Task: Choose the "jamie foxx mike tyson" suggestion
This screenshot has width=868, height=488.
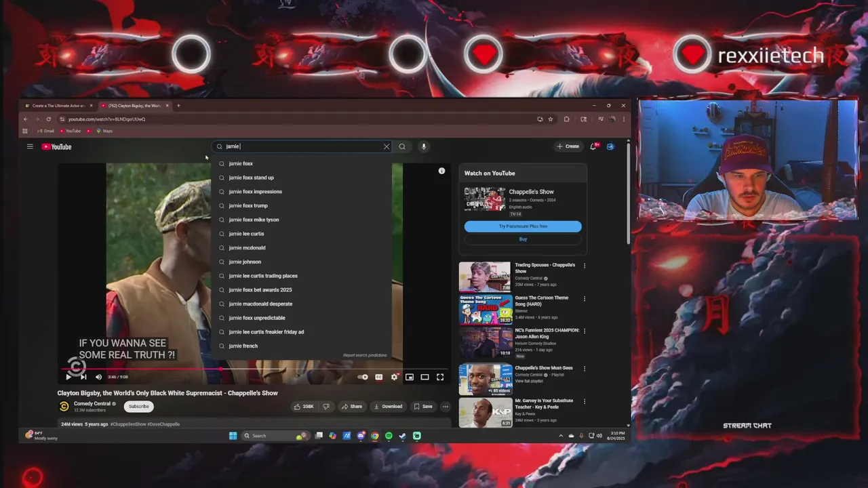Action: 302,220
